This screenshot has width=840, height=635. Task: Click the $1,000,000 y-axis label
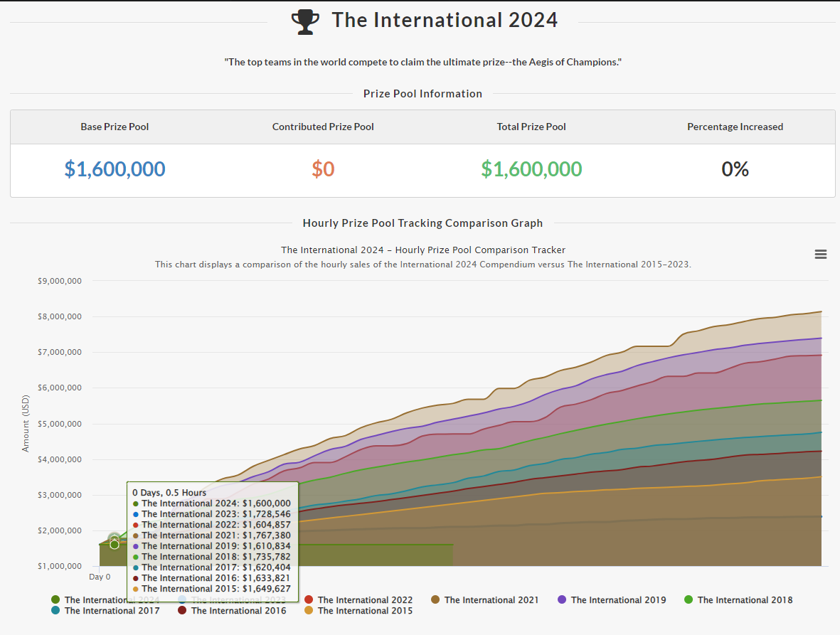pyautogui.click(x=60, y=567)
